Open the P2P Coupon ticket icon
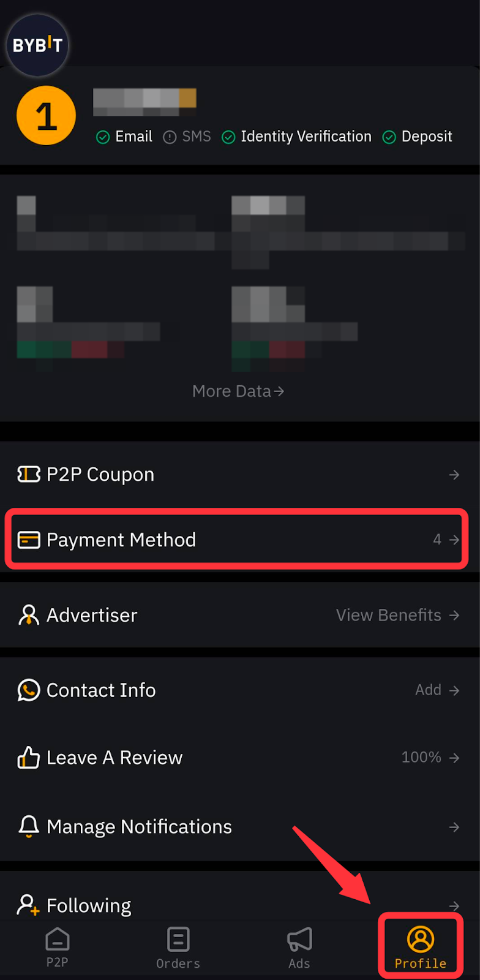 (x=29, y=474)
